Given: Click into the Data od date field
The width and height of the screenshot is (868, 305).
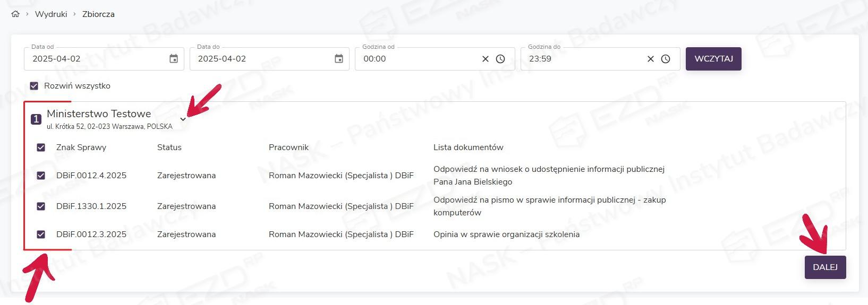Looking at the screenshot, I should [96, 59].
